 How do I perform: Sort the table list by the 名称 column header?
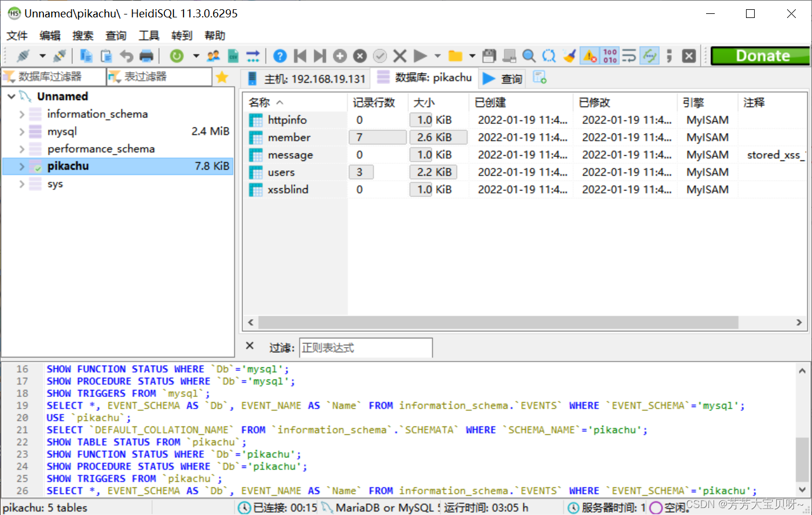point(295,103)
